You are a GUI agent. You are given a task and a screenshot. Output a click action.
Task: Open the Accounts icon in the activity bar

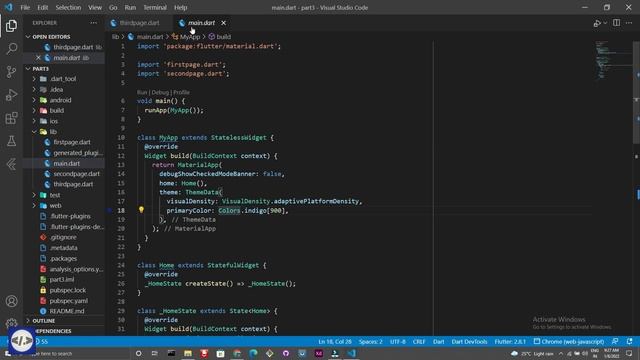(11, 301)
